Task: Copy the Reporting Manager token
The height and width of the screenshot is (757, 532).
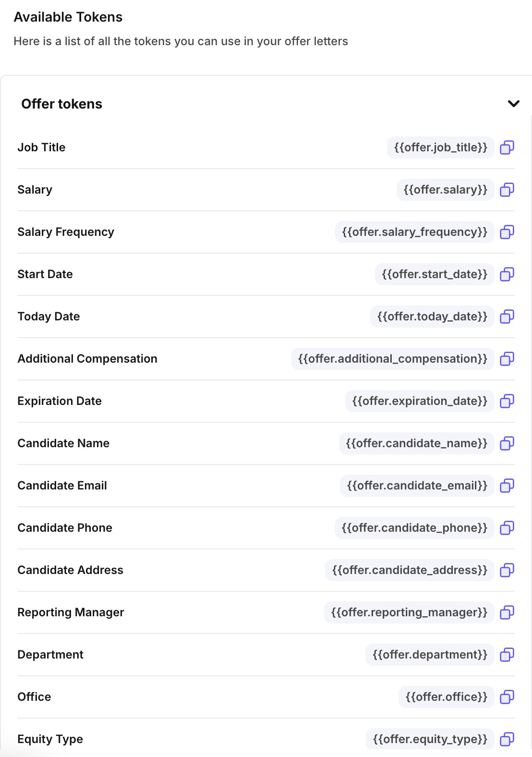Action: coord(507,612)
